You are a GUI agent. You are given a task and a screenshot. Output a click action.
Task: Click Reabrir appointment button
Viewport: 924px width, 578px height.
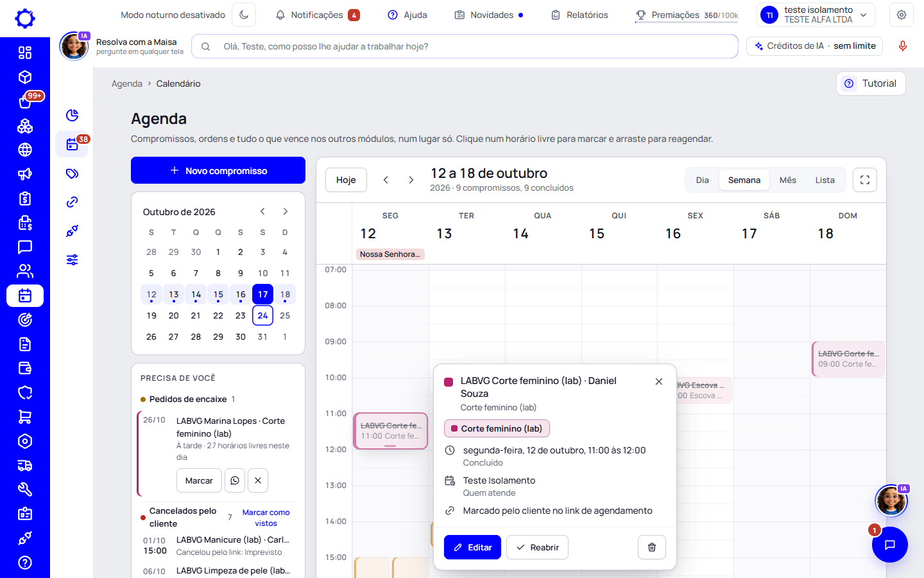point(537,547)
